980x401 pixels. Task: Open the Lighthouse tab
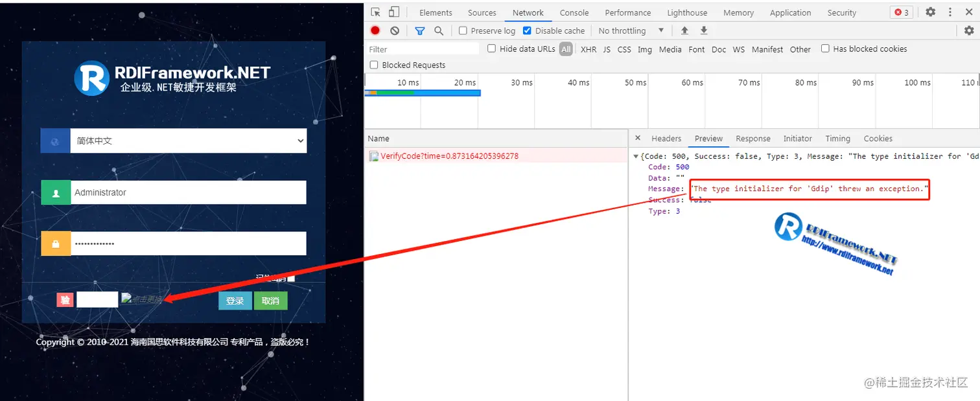pyautogui.click(x=687, y=12)
